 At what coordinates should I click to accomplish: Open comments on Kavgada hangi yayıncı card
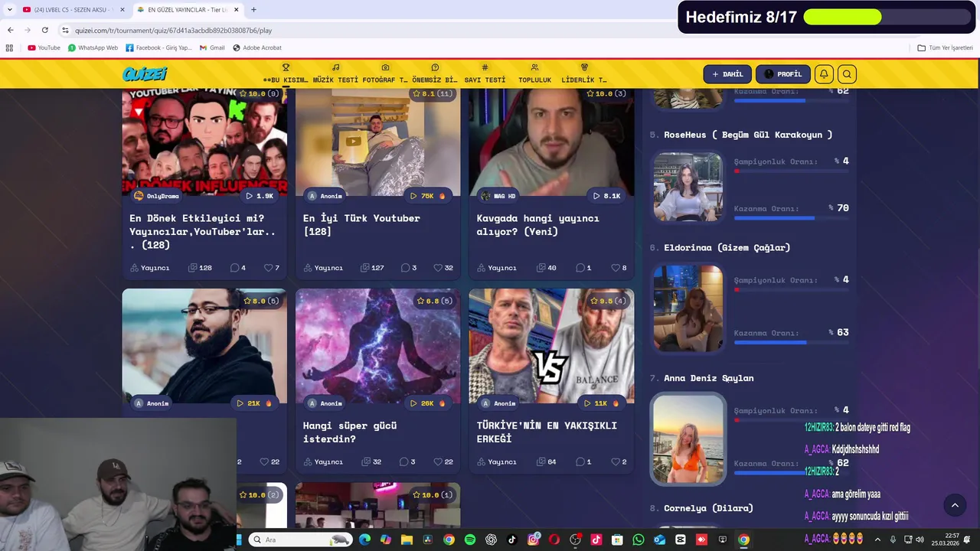click(x=583, y=268)
